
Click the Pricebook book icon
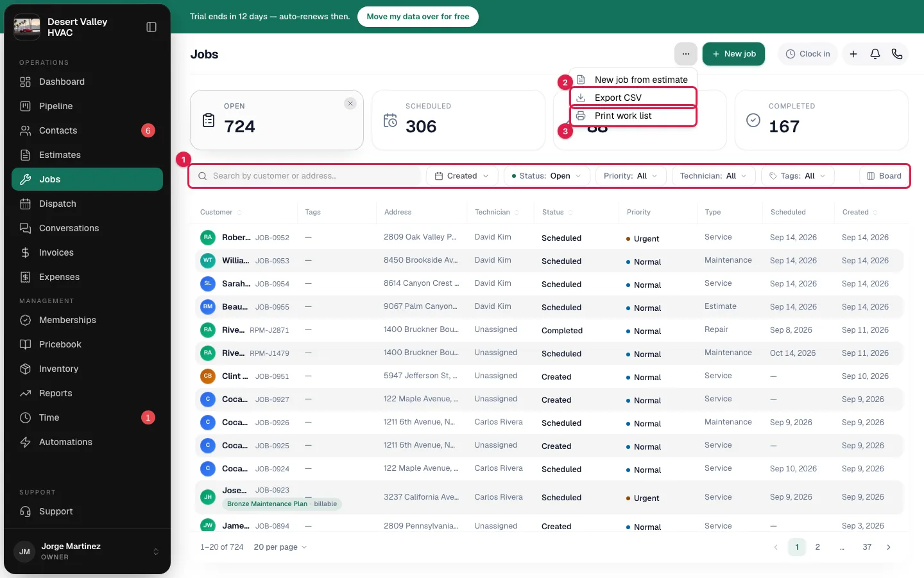(26, 344)
